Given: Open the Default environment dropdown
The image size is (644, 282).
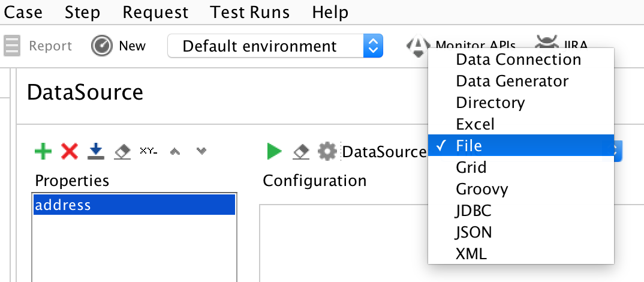Looking at the screenshot, I should [275, 46].
